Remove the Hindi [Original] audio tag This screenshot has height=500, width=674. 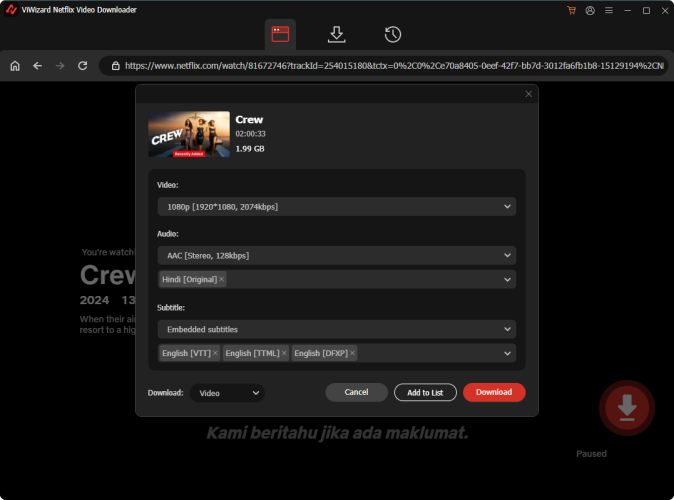[221, 279]
